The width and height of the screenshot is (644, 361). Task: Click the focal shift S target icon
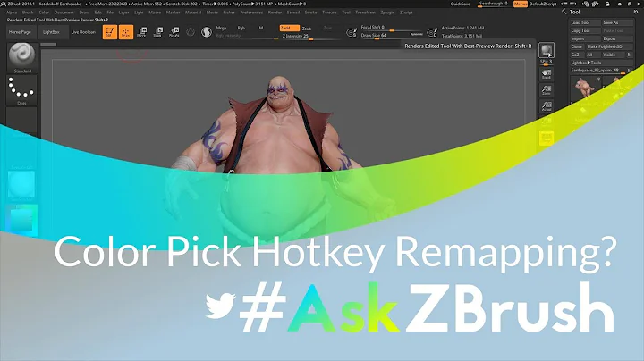(352, 32)
